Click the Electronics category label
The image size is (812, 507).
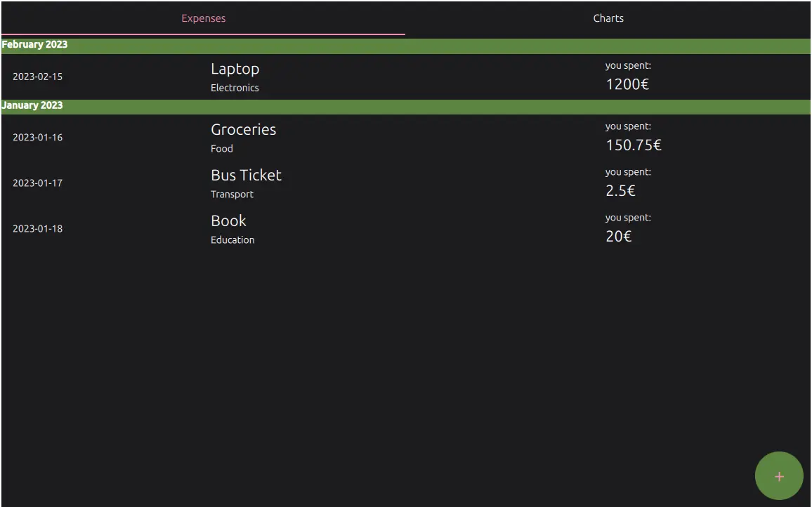235,88
